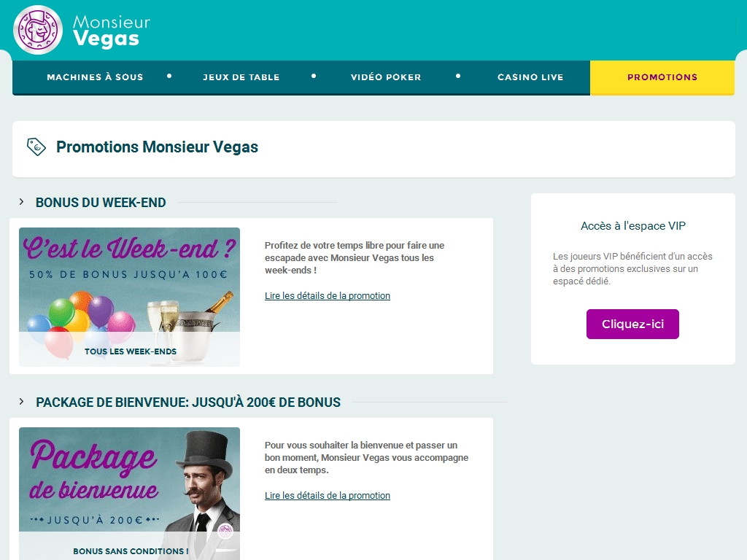The width and height of the screenshot is (747, 560).
Task: Click the Bonus du Week-End heading
Action: [x=101, y=203]
